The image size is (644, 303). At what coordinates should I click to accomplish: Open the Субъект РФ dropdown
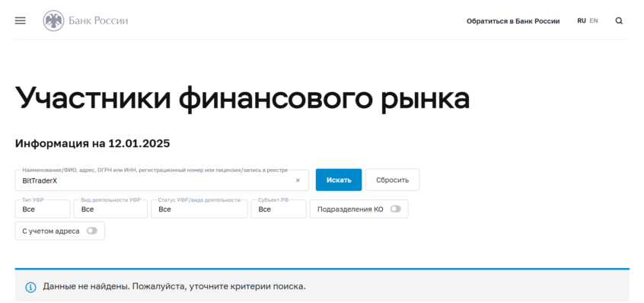click(279, 209)
